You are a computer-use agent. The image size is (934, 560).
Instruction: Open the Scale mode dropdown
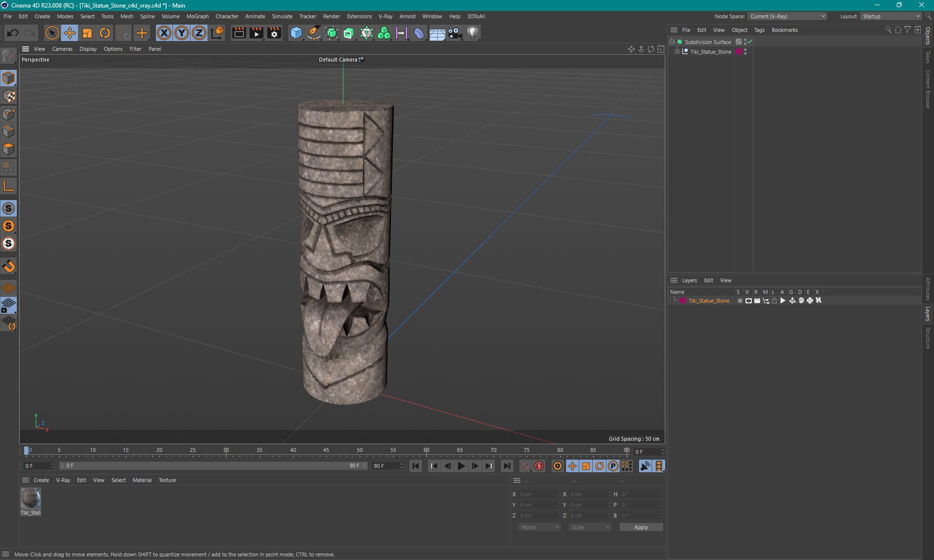point(590,527)
